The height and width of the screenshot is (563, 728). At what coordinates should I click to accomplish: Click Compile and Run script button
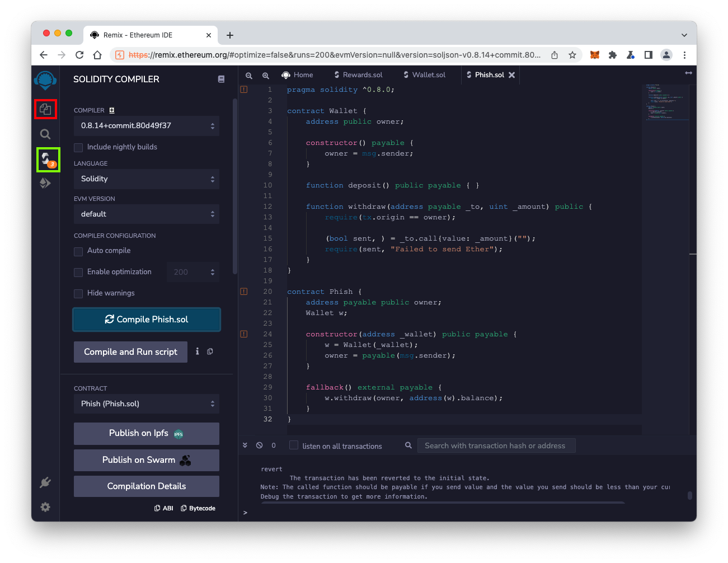131,352
